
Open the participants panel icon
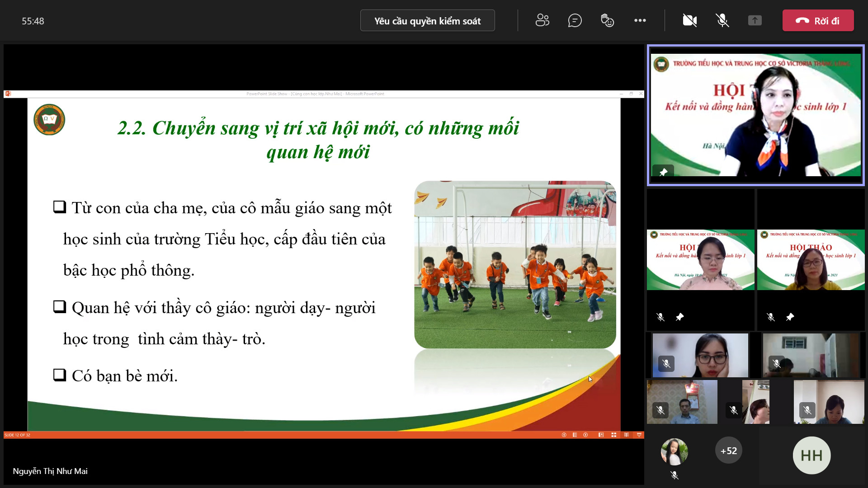[x=542, y=20]
